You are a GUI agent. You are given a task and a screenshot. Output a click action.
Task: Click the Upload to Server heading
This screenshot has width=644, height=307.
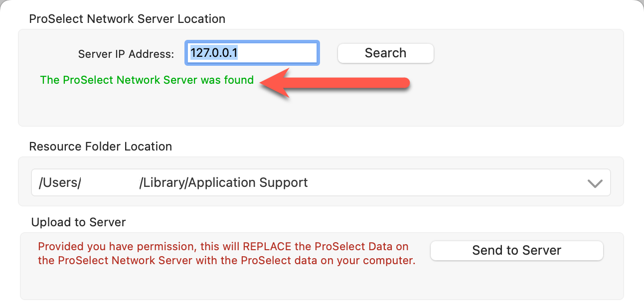78,222
